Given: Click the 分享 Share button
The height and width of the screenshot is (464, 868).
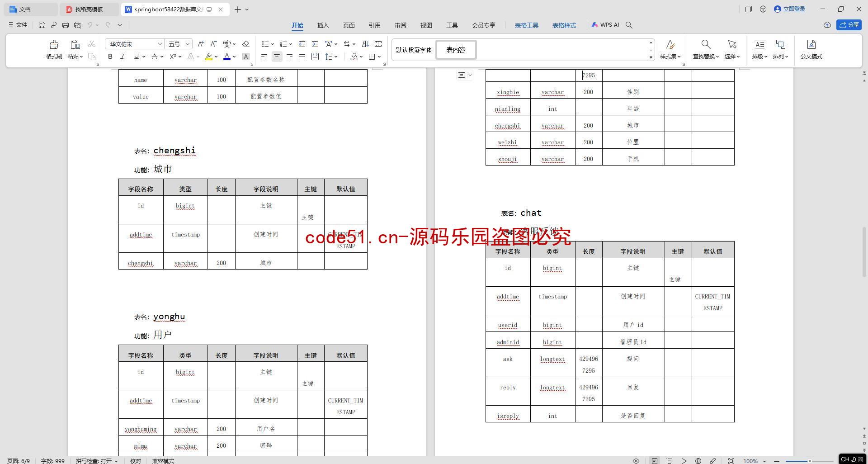Looking at the screenshot, I should tap(849, 25).
